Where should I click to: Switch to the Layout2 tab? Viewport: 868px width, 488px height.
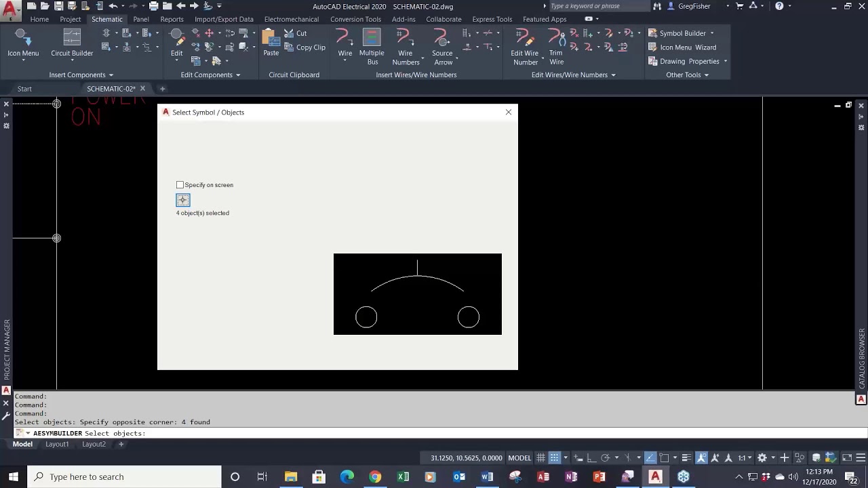[94, 445]
